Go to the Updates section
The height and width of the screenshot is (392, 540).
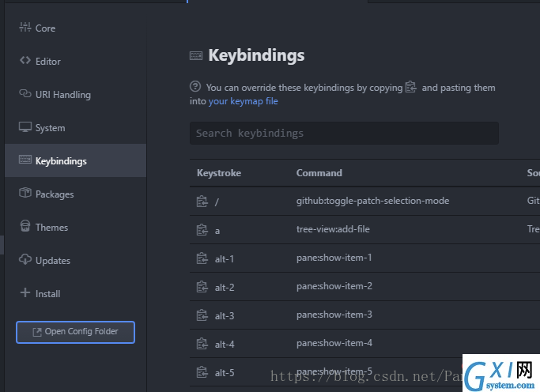coord(75,261)
